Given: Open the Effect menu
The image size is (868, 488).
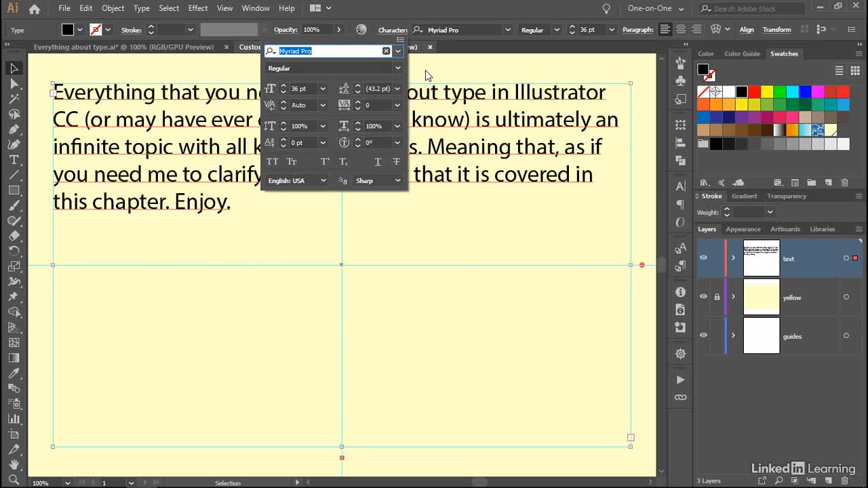Looking at the screenshot, I should (198, 8).
